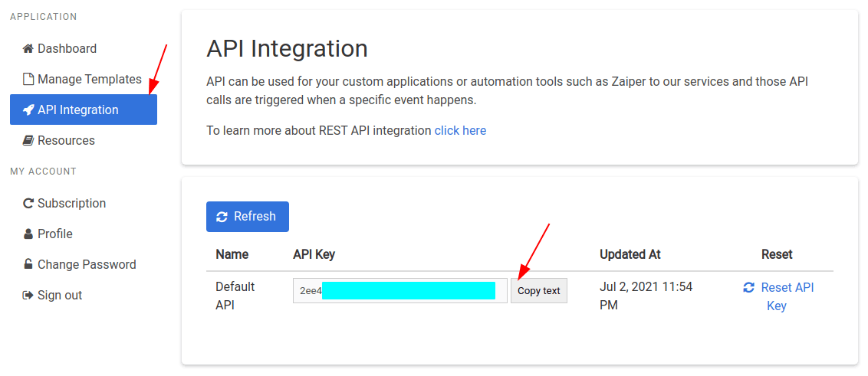Click the rocket icon for API Integration
The height and width of the screenshot is (376, 868).
pyautogui.click(x=28, y=110)
